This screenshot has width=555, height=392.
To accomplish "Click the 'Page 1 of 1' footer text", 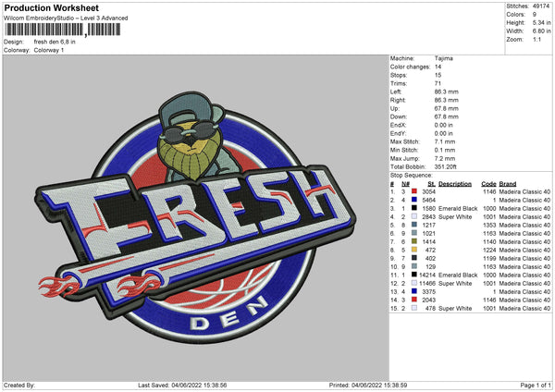I will point(536,385).
